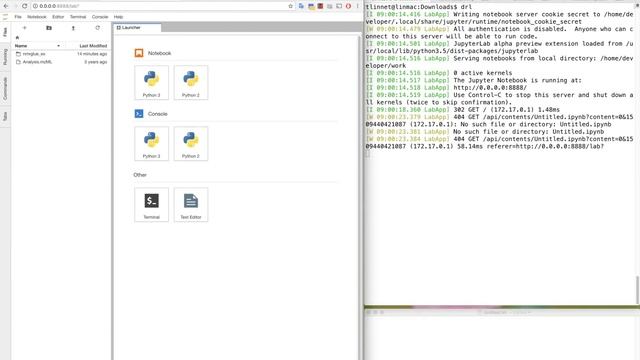Viewport: 640px width, 360px height.
Task: Refresh the file browser list
Action: pos(98,28)
